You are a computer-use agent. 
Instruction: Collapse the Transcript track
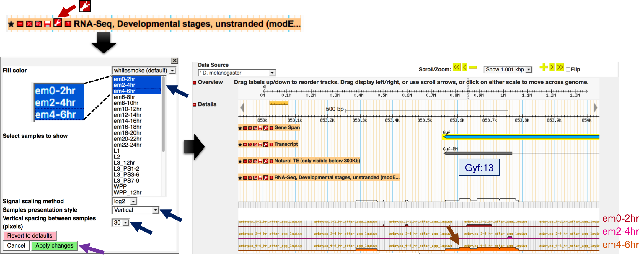tap(245, 145)
